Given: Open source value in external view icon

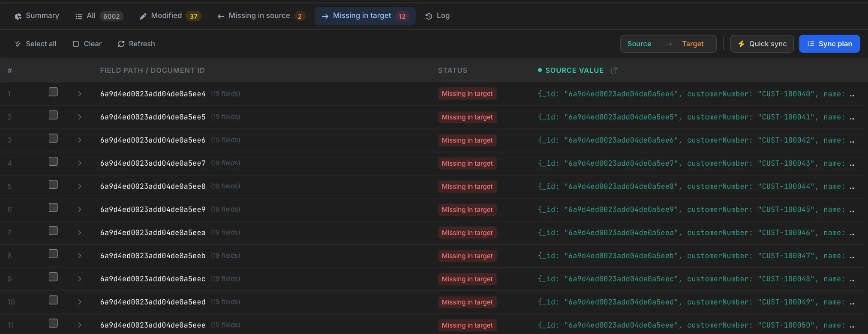Looking at the screenshot, I should 614,70.
